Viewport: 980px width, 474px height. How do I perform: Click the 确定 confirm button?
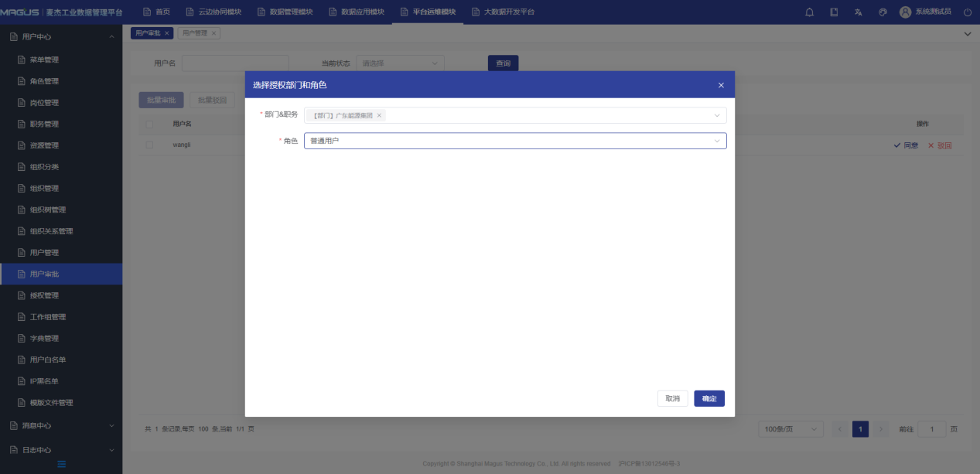click(x=709, y=398)
